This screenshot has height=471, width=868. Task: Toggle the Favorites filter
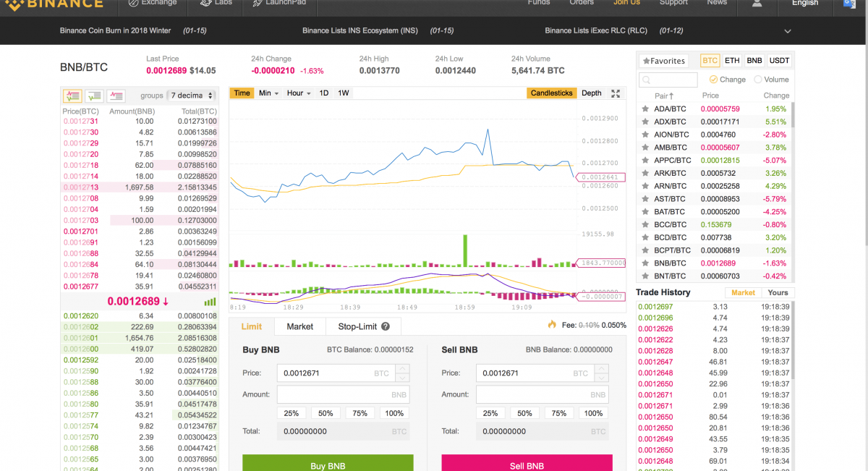pos(663,61)
